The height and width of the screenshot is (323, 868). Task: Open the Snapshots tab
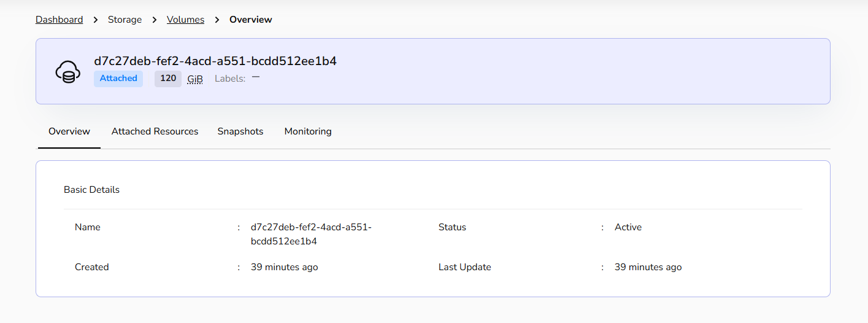click(x=240, y=131)
